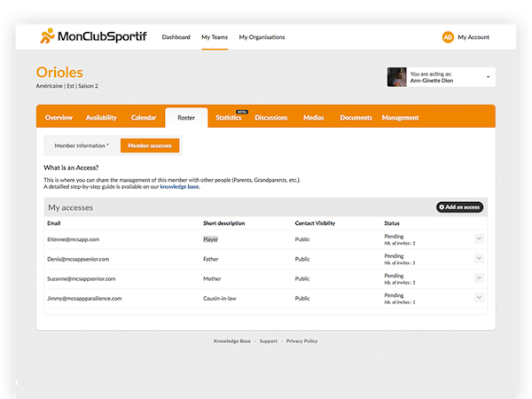Select the Member accesses button
The image size is (532, 399).
point(150,145)
